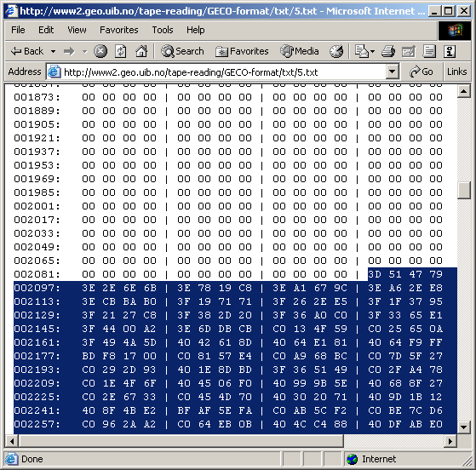Viewport: 476px width, 470px height.
Task: Click the Done status page icon
Action: click(11, 459)
